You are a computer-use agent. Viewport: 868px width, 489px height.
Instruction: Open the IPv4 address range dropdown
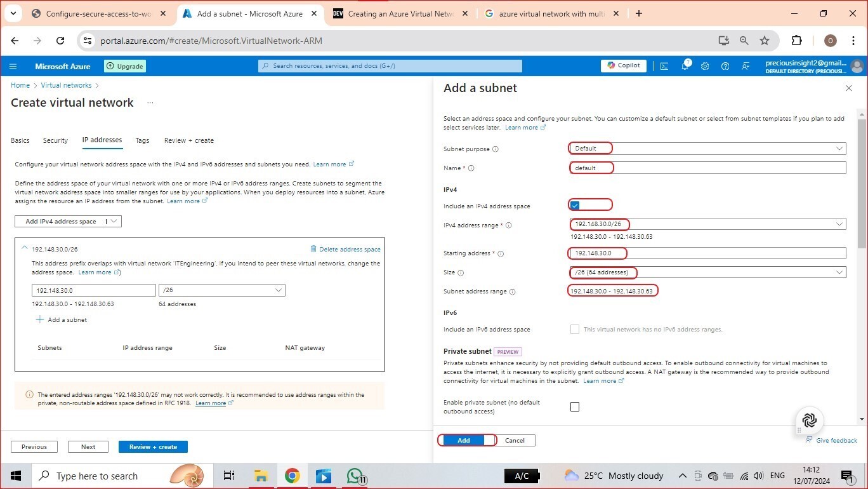(707, 224)
